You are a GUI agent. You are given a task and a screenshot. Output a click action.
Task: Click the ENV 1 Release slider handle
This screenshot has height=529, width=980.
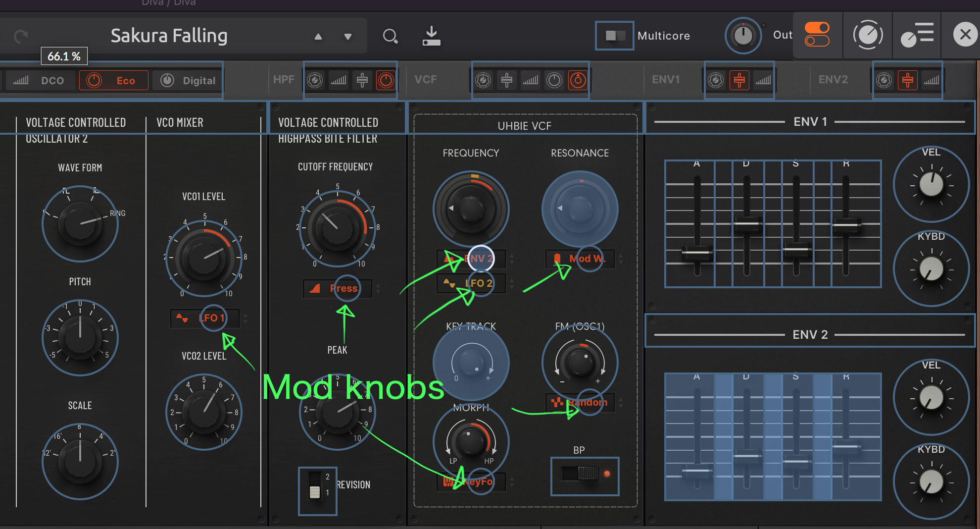pos(846,225)
